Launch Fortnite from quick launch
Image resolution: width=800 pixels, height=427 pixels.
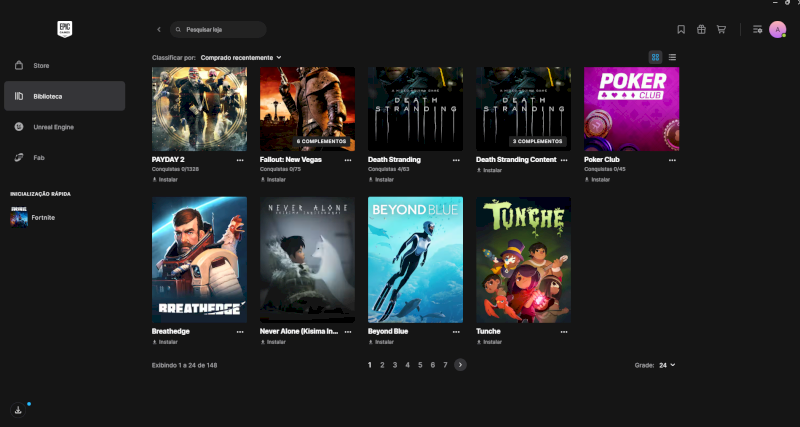coord(33,217)
